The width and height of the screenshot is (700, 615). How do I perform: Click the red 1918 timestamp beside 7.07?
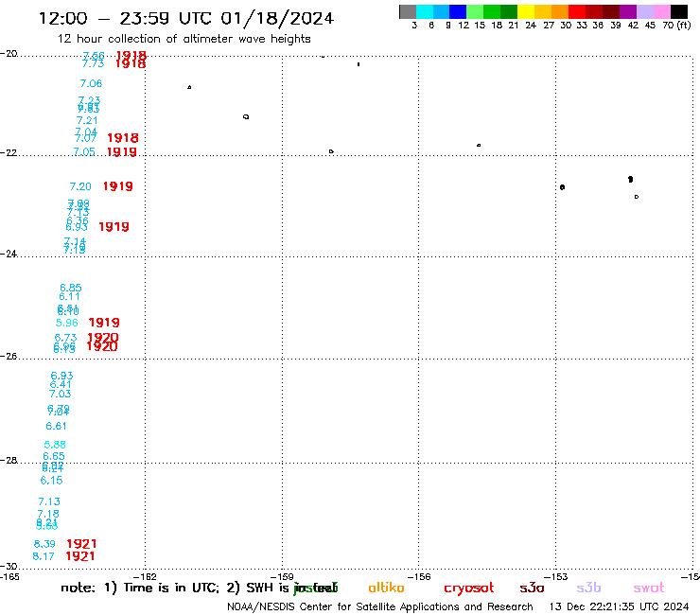coord(123,138)
